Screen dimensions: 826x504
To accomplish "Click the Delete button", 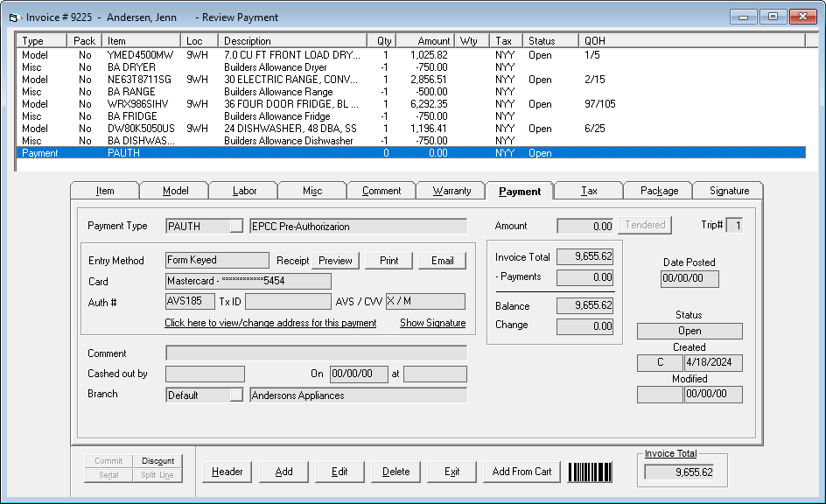I will [395, 472].
